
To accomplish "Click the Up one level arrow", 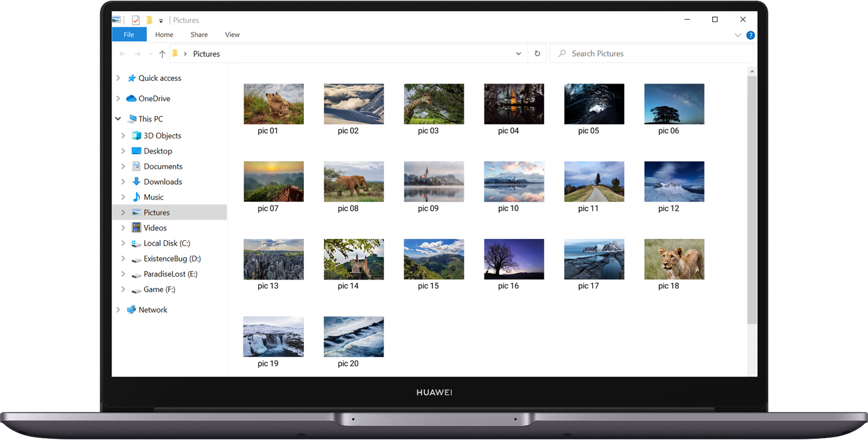I will [162, 54].
